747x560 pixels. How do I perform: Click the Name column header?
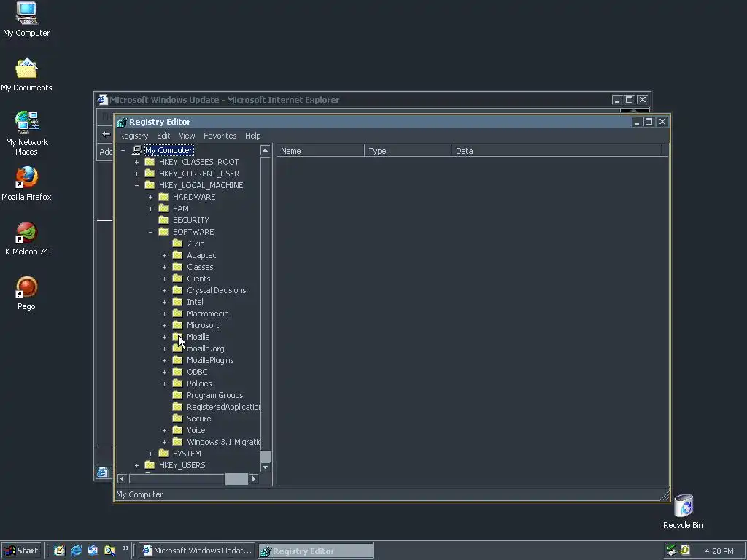click(x=320, y=151)
